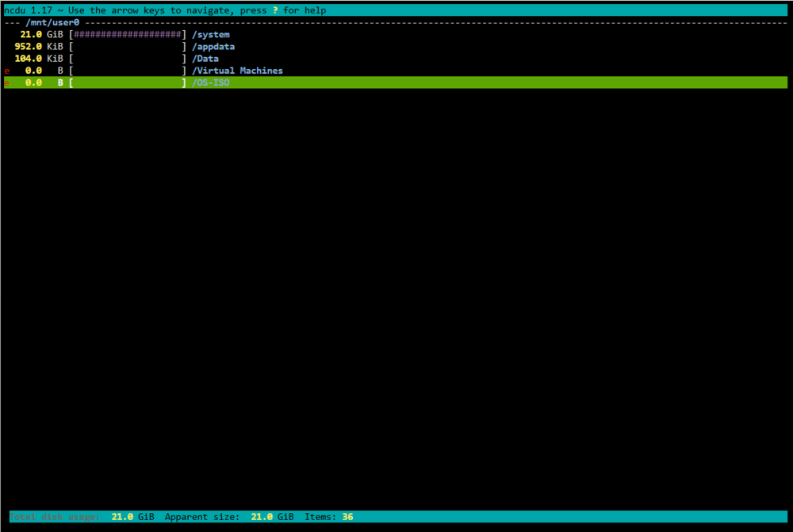Screen dimensions: 793x532
Task: Click the highlighted /OS-ISO entry
Action: pos(396,82)
